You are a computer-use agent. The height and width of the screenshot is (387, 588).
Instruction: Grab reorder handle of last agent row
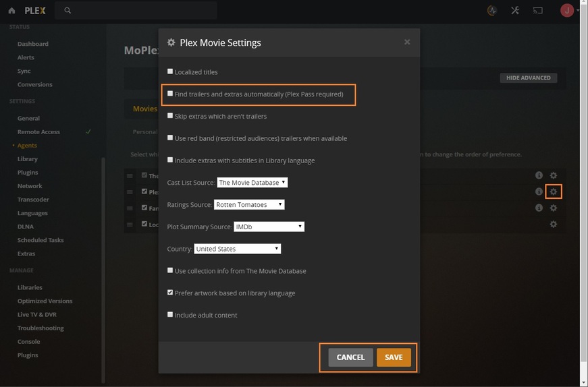click(x=130, y=225)
